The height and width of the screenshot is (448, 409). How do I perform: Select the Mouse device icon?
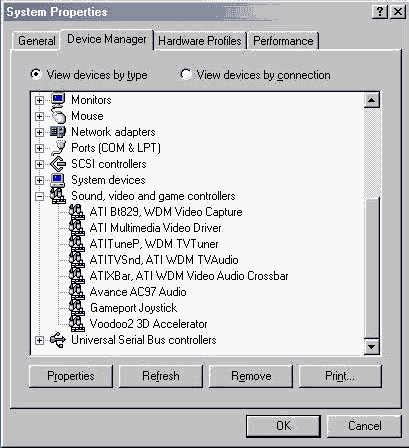tap(58, 116)
